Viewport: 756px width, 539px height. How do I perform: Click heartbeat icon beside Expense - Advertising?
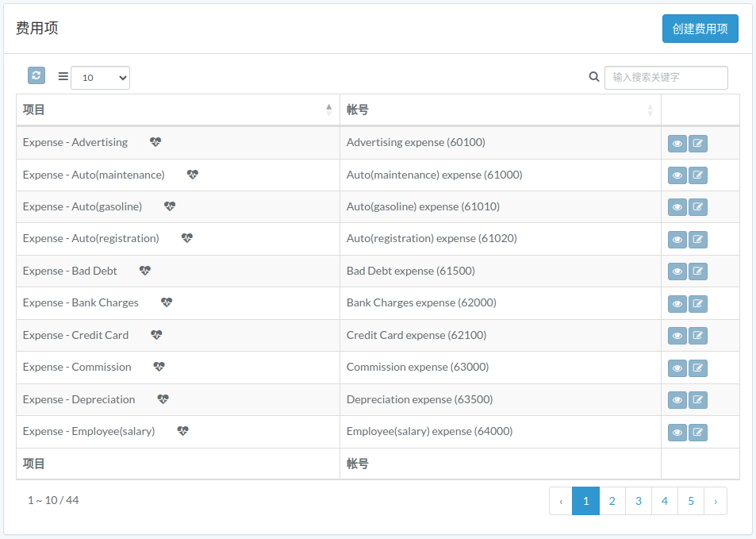(x=155, y=142)
